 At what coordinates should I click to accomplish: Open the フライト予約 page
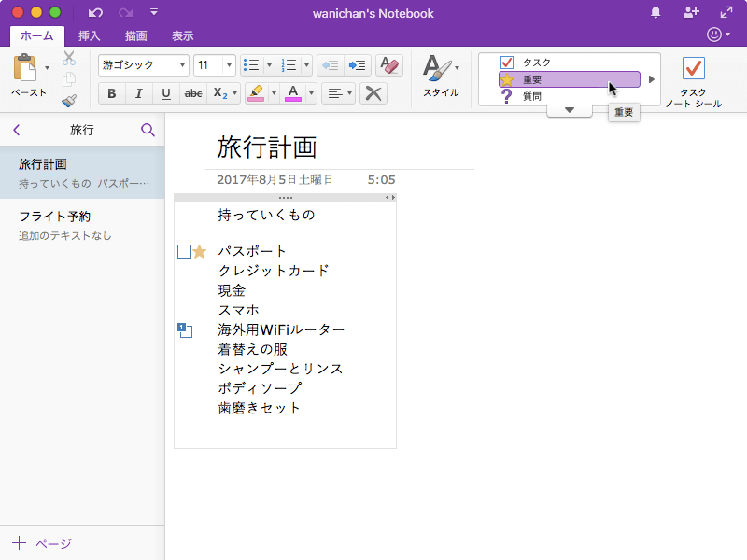point(82,225)
